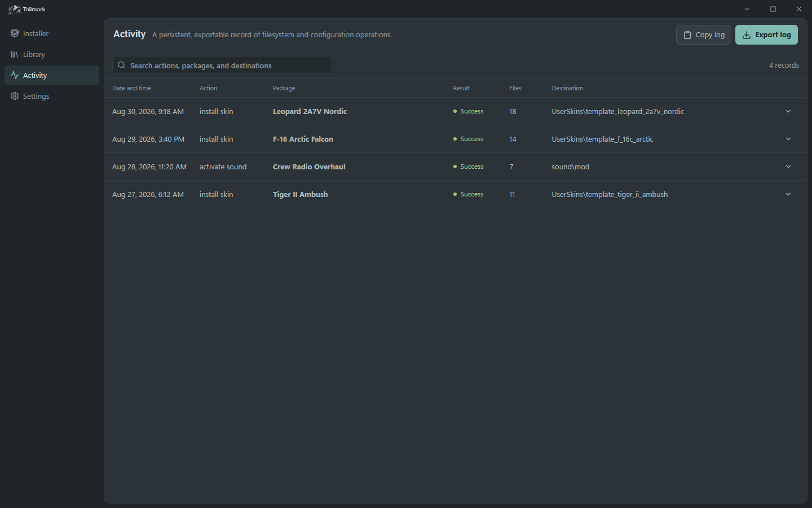Viewport: 812px width, 508px height.
Task: Open Settings from the sidebar
Action: 52,96
